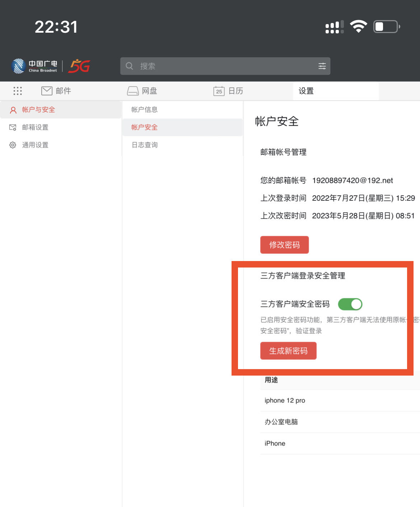Click the iPhone device row

275,443
